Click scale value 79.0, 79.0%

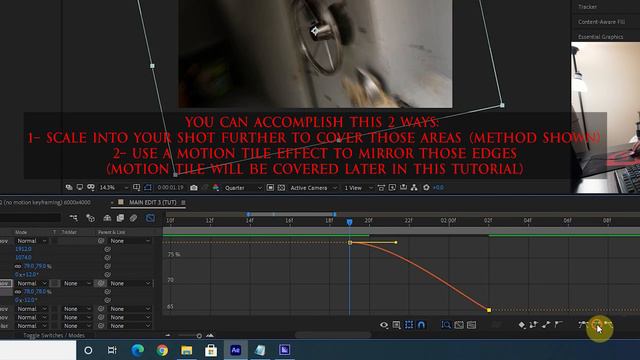[x=37, y=266]
